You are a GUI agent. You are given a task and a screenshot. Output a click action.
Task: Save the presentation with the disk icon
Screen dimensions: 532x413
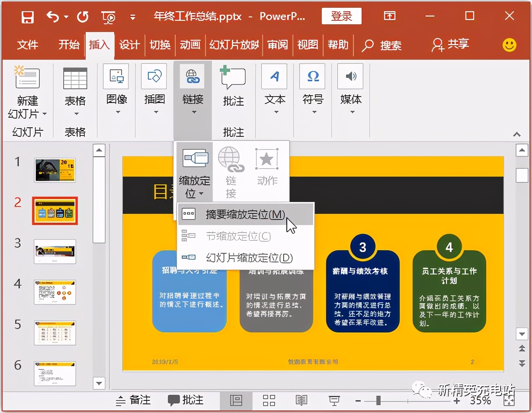pyautogui.click(x=27, y=16)
